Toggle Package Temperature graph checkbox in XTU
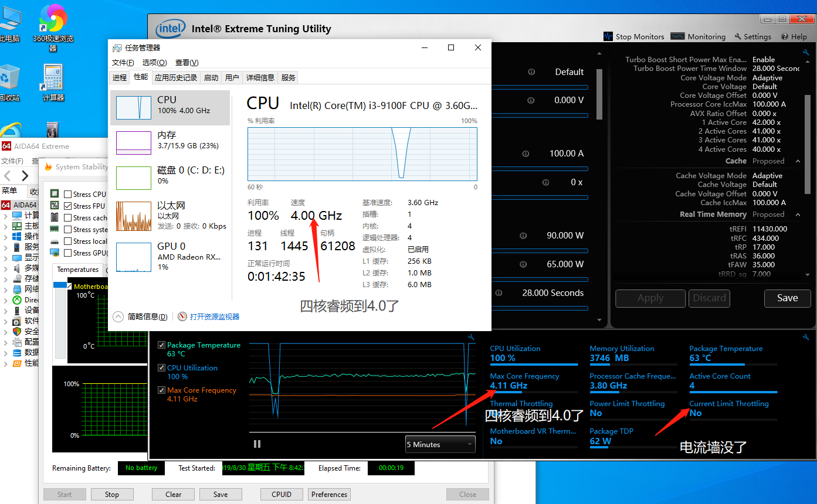 click(161, 345)
